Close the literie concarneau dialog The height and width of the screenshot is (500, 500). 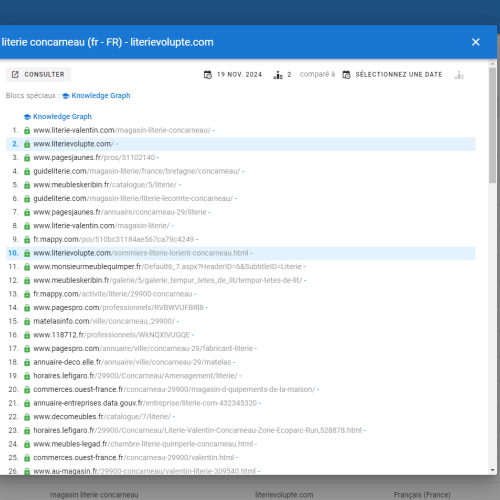pyautogui.click(x=476, y=42)
